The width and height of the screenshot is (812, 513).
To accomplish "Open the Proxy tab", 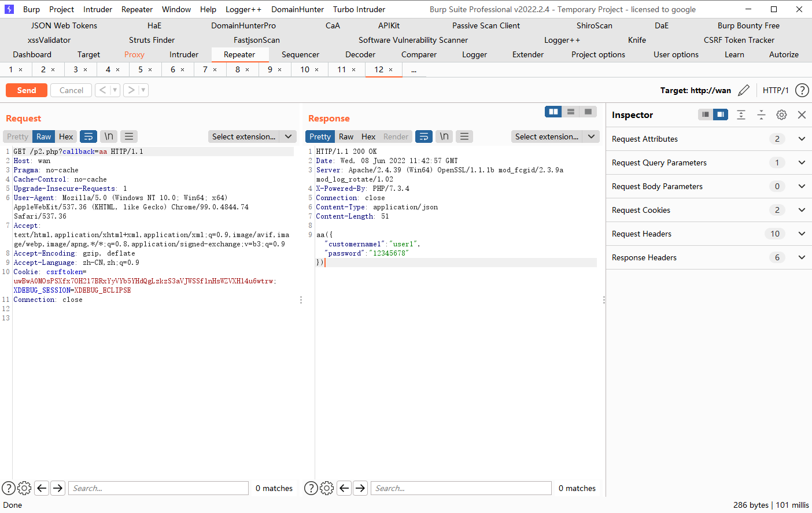I will [x=134, y=54].
